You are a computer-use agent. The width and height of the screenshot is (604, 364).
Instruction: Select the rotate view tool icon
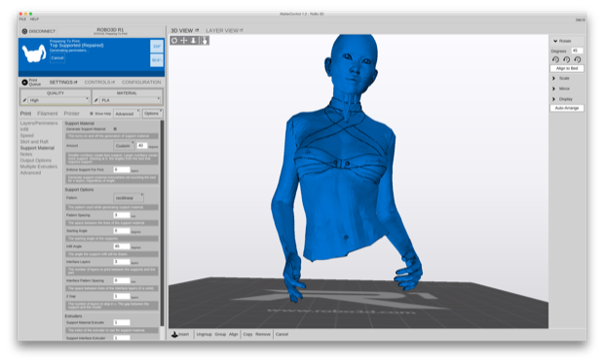[174, 41]
